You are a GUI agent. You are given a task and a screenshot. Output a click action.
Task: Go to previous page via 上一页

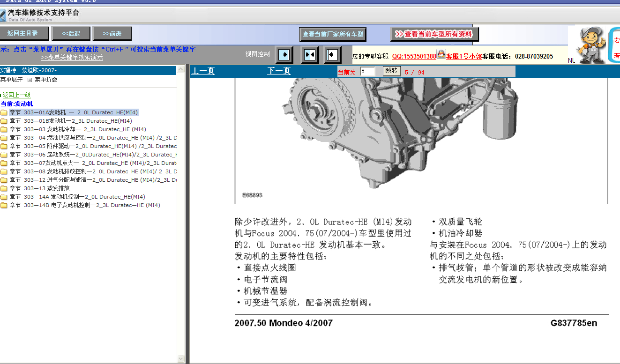(203, 71)
